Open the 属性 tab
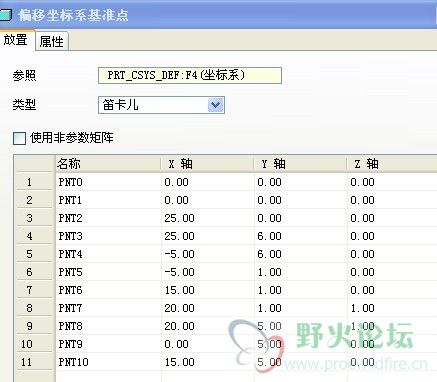437x382 pixels. [x=52, y=41]
